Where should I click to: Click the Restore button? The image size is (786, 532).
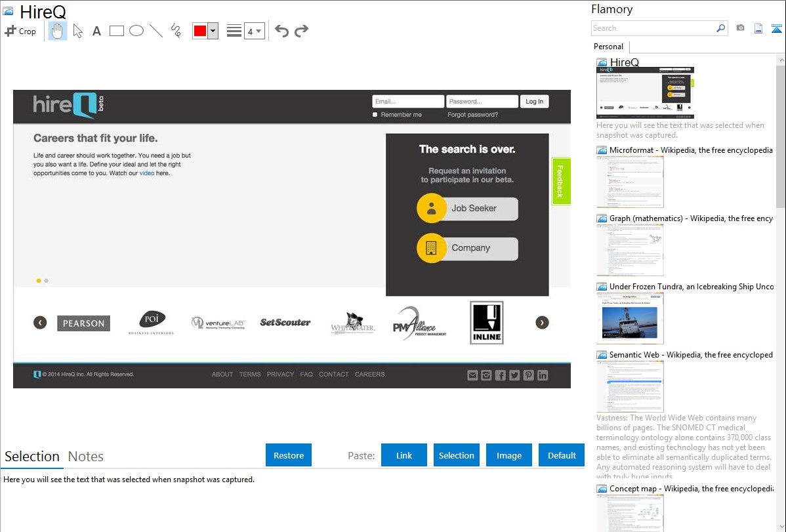289,455
